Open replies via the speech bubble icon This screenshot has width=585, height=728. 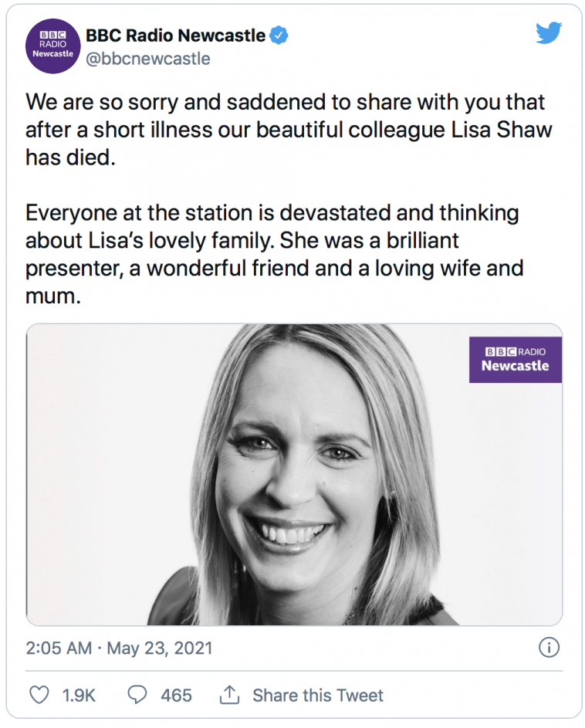click(x=137, y=695)
